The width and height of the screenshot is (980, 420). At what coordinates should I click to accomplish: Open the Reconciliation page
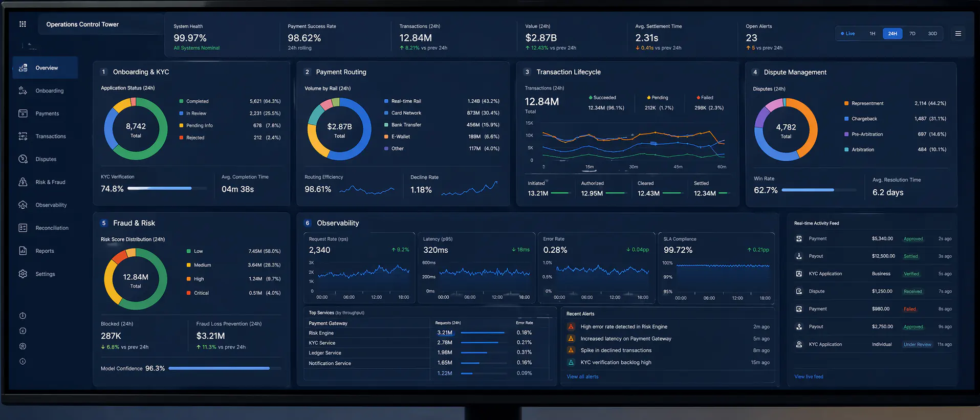coord(52,228)
